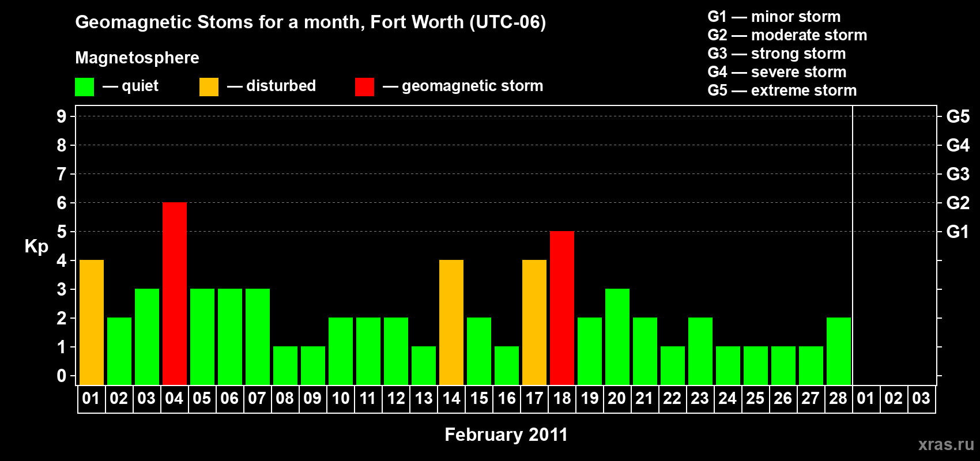Click date cell 01 after the 28th

(866, 399)
